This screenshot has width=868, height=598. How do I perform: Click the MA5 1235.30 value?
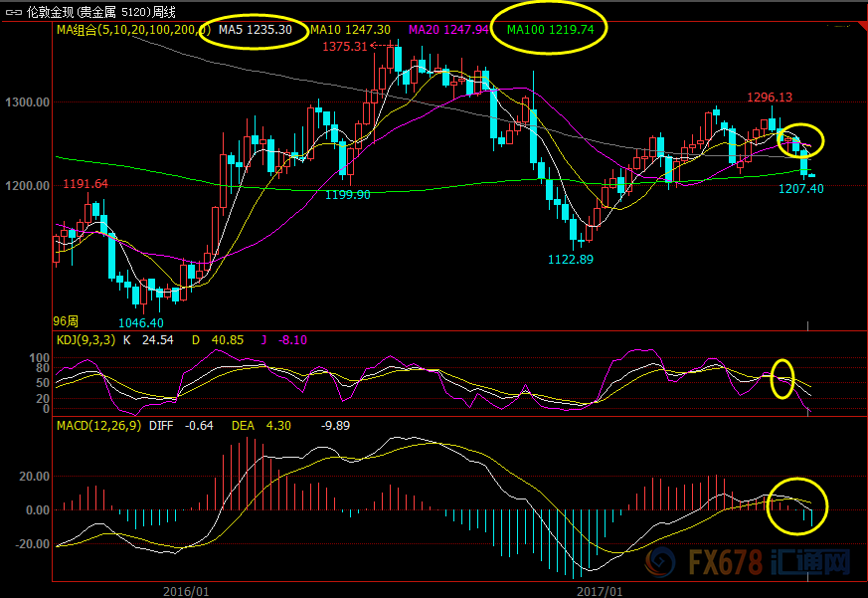click(255, 30)
